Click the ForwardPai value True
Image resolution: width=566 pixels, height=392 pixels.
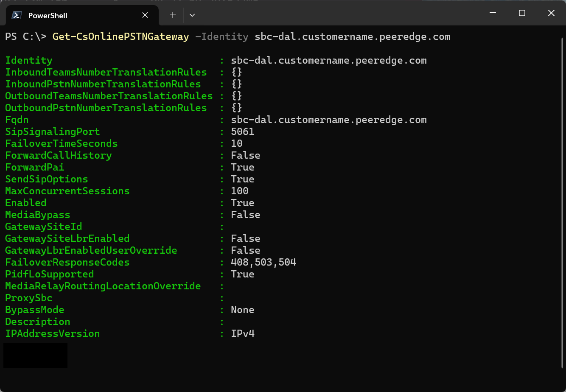(243, 167)
